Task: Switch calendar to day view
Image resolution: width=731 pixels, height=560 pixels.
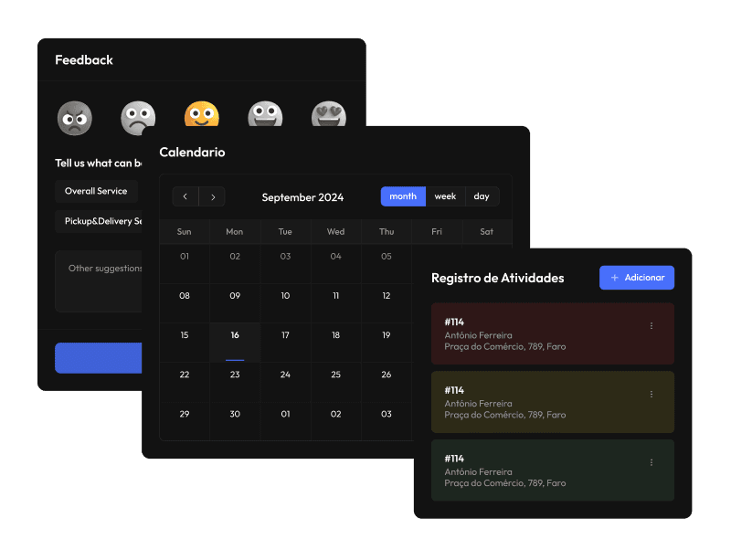Action: point(482,196)
